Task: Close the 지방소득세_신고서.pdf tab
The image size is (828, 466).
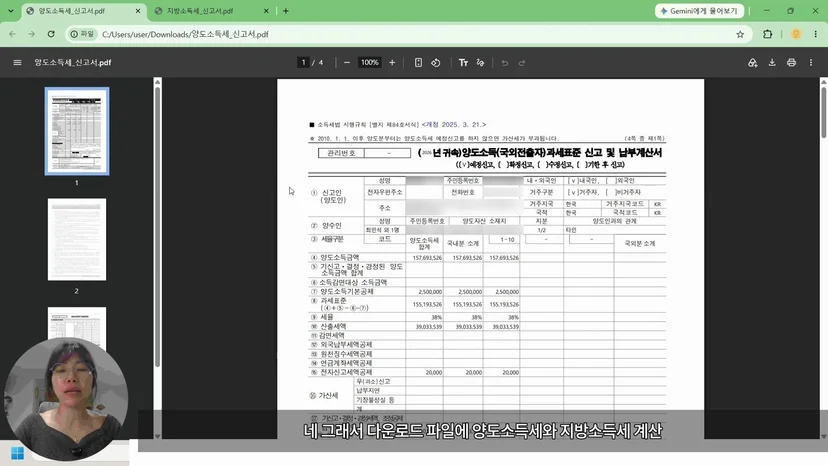Action: 266,11
